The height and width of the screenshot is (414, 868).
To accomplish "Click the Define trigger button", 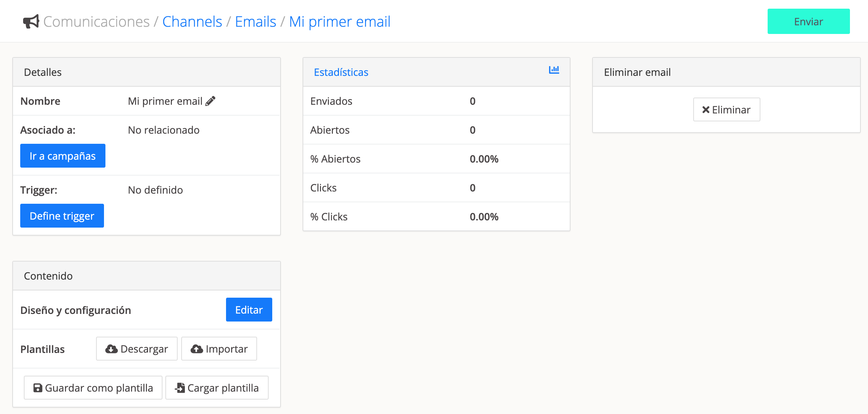I will pyautogui.click(x=62, y=216).
